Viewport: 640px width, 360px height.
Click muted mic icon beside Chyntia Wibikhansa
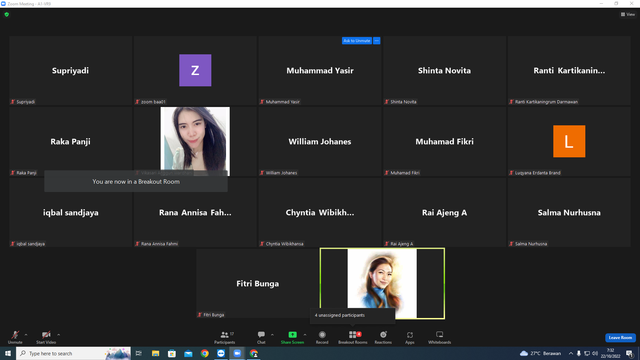[262, 244]
